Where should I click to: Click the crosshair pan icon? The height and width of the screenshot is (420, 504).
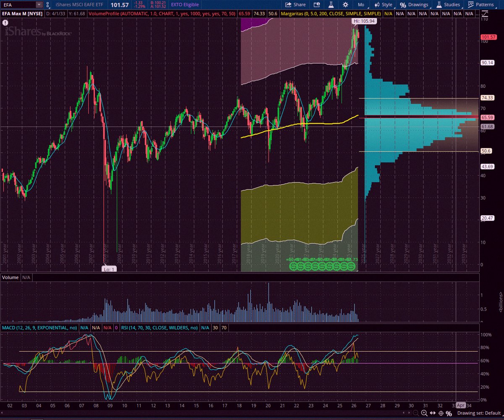(441, 413)
